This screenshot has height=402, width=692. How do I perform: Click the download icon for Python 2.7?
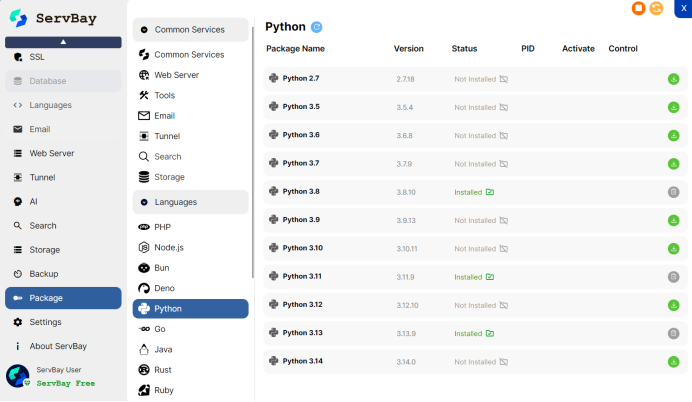[x=673, y=79]
